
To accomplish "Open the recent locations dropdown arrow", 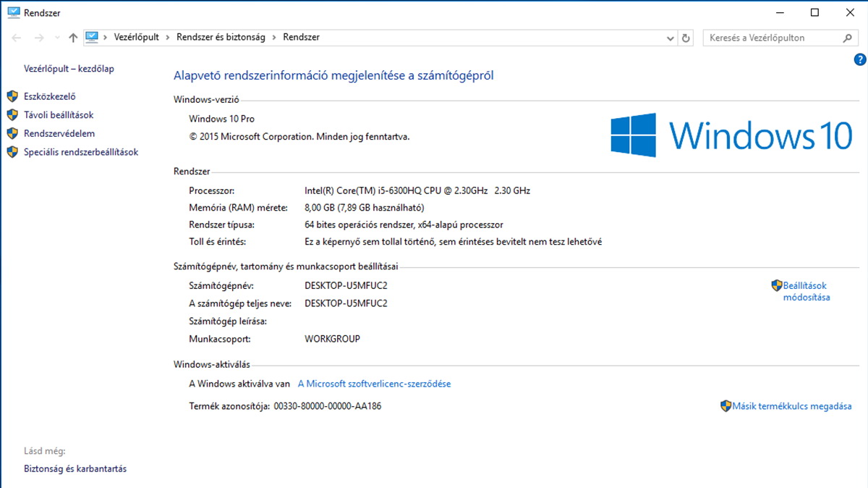I will tap(57, 38).
